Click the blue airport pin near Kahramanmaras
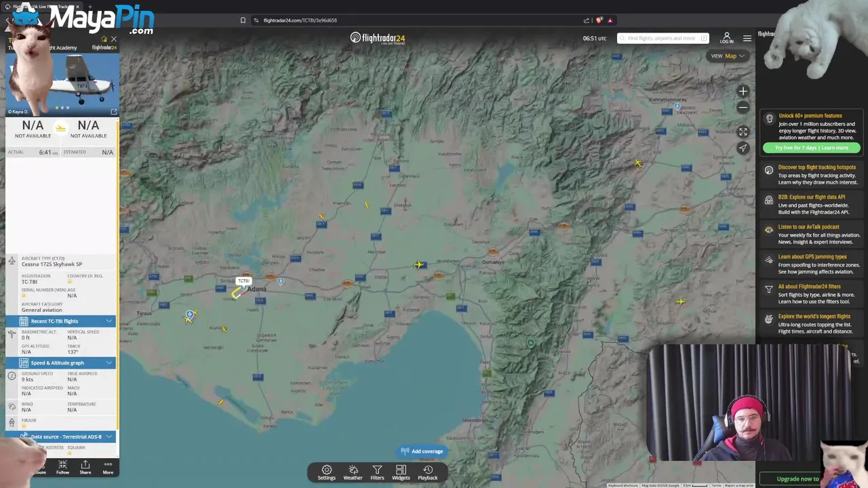 click(x=677, y=107)
